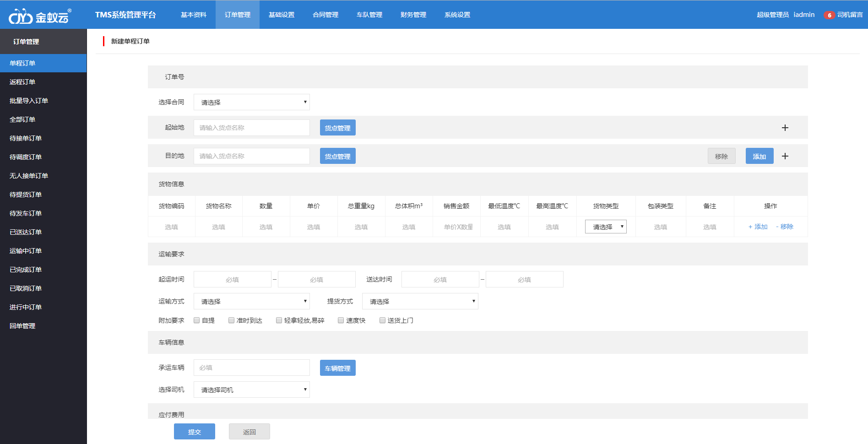Viewport: 868px width, 444px height.
Task: Click the 总重量kg cell input
Action: click(x=361, y=227)
